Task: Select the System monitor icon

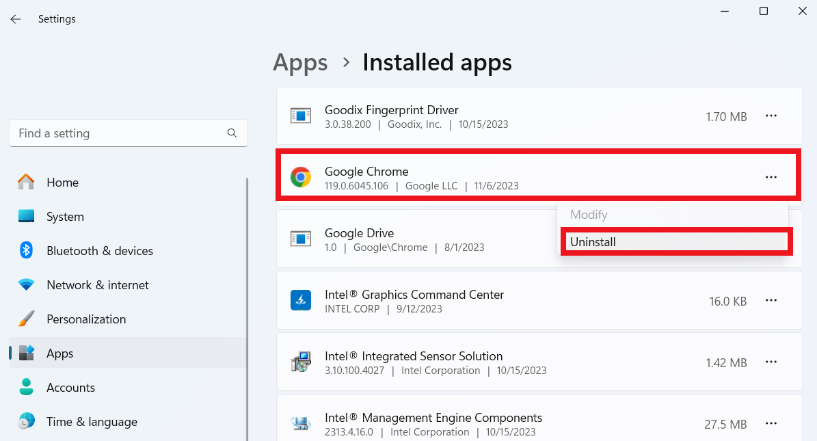Action: (x=26, y=216)
